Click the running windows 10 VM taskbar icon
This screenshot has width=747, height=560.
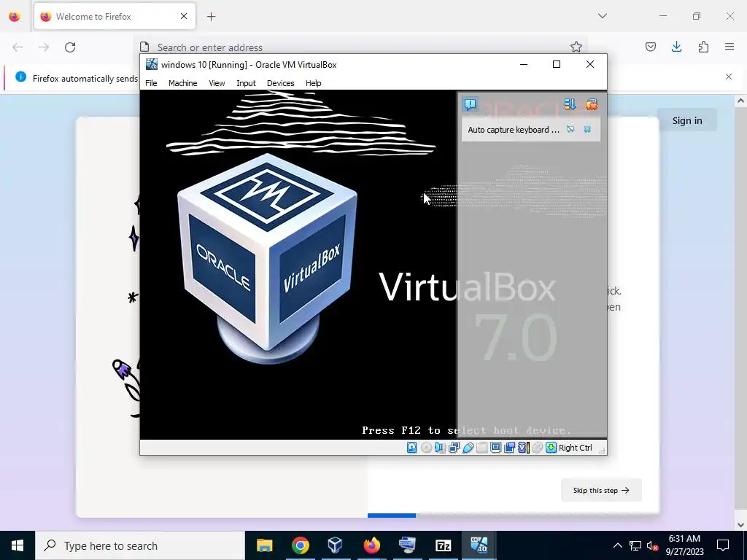click(x=479, y=545)
